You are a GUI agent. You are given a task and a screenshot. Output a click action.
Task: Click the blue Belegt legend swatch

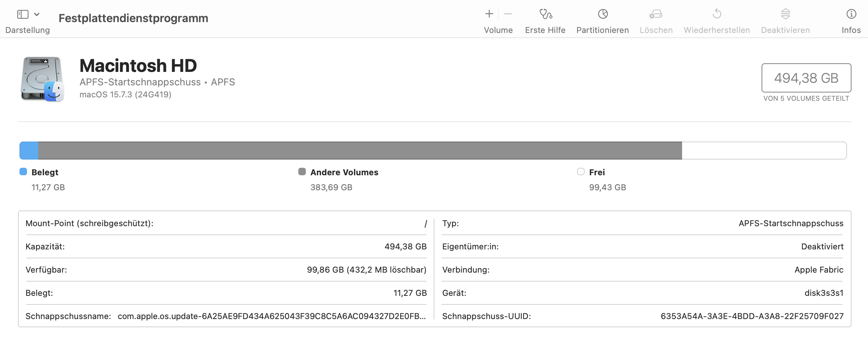tap(23, 172)
